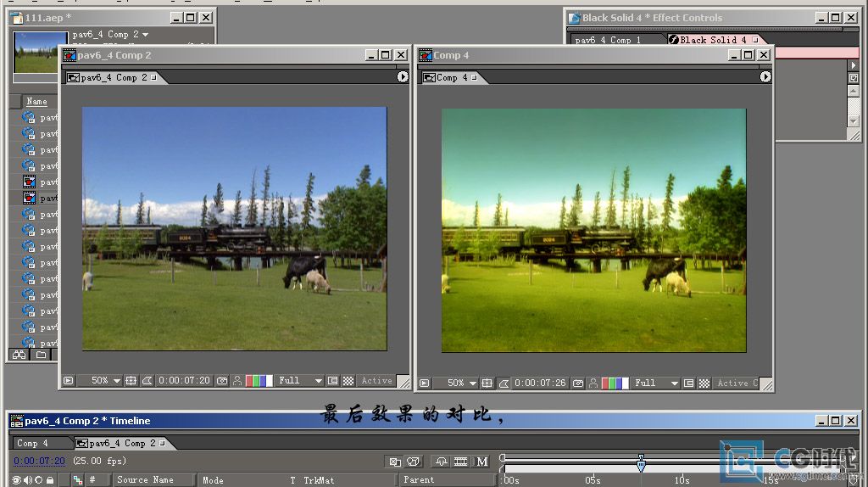Toggle region of interest icon in pav6_4 Comp 2 viewer

coord(332,381)
